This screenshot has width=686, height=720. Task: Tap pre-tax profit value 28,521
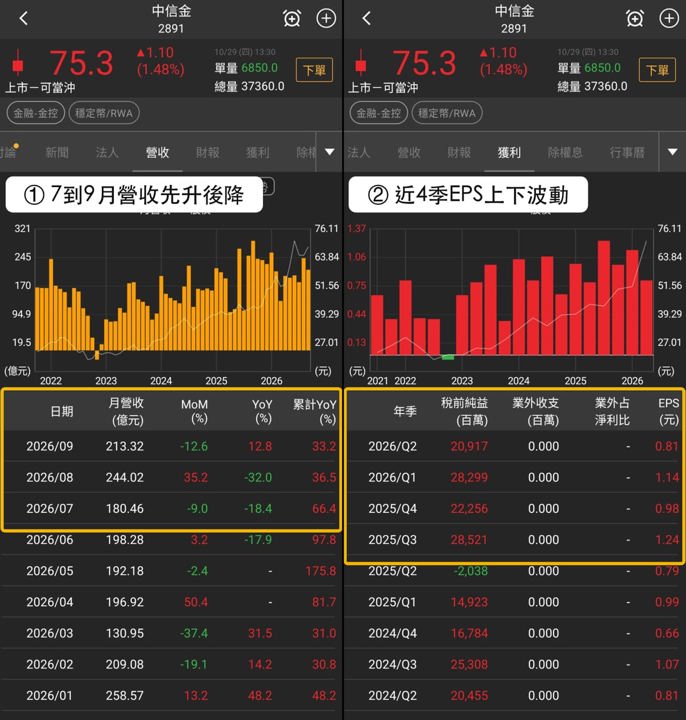click(x=469, y=540)
